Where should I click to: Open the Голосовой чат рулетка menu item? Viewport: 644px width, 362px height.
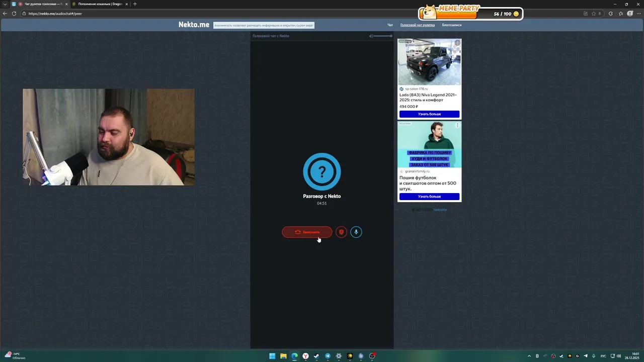point(418,25)
